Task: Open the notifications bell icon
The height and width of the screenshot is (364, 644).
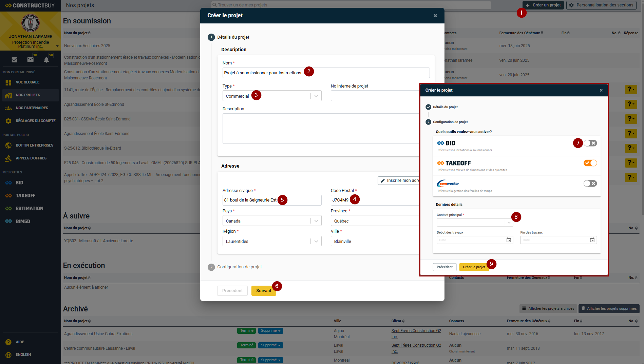Action: click(46, 60)
